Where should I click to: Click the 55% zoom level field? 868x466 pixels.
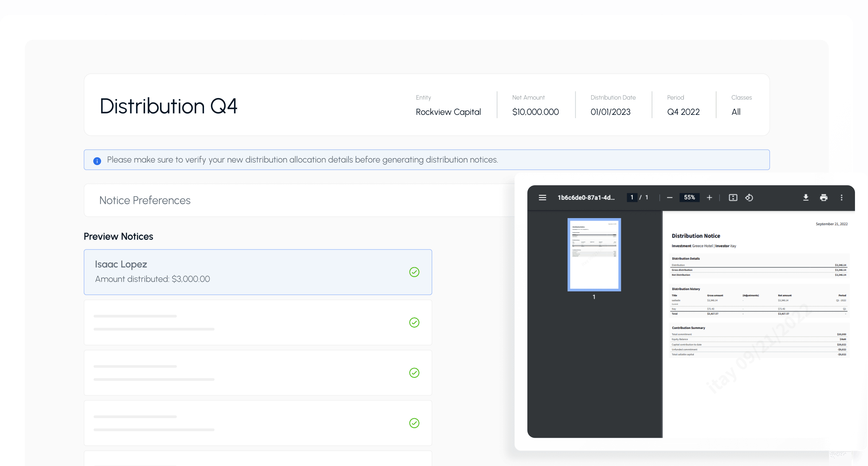point(689,198)
